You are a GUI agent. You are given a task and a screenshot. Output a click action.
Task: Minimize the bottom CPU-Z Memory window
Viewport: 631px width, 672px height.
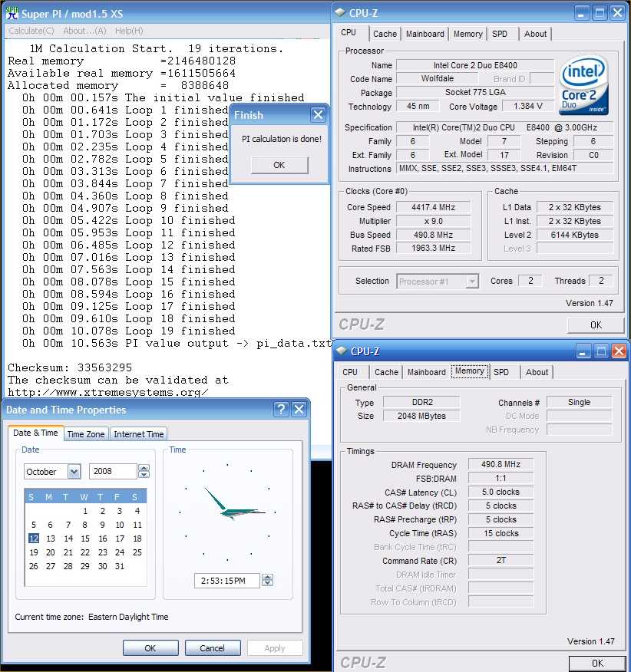(583, 351)
